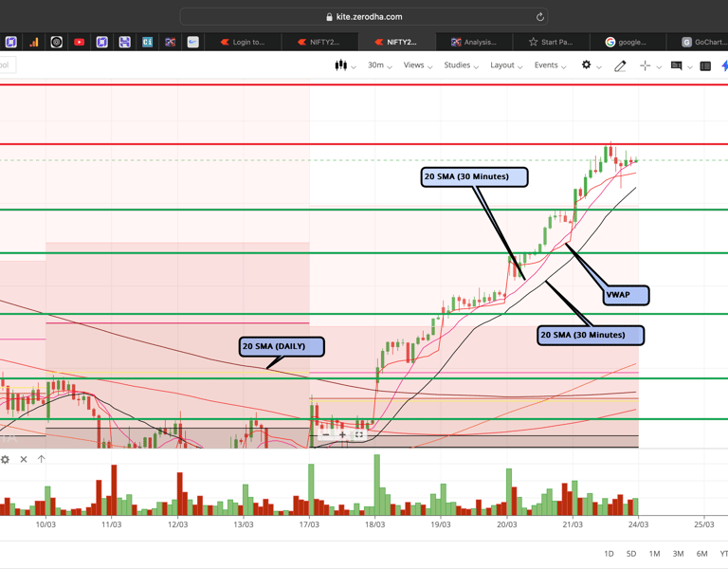Open the blue floppy-disk pinned tab
Viewport: 728px width, 569px height.
pos(124,43)
